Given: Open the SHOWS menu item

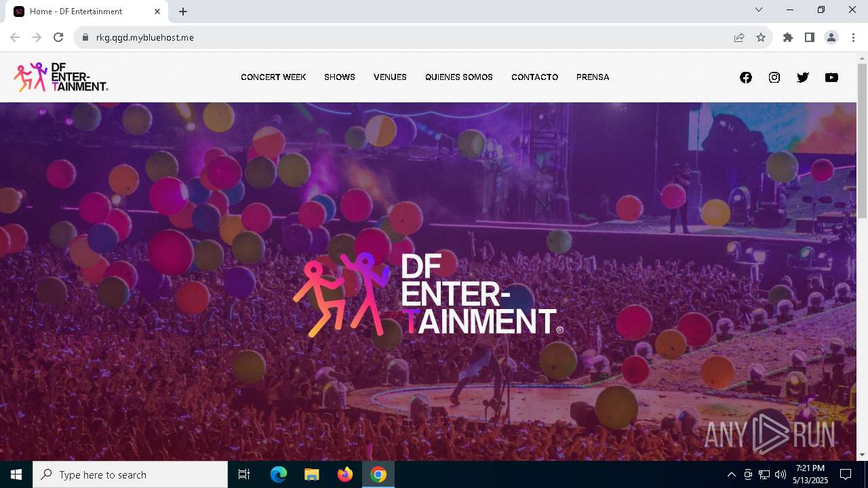Looking at the screenshot, I should 340,77.
